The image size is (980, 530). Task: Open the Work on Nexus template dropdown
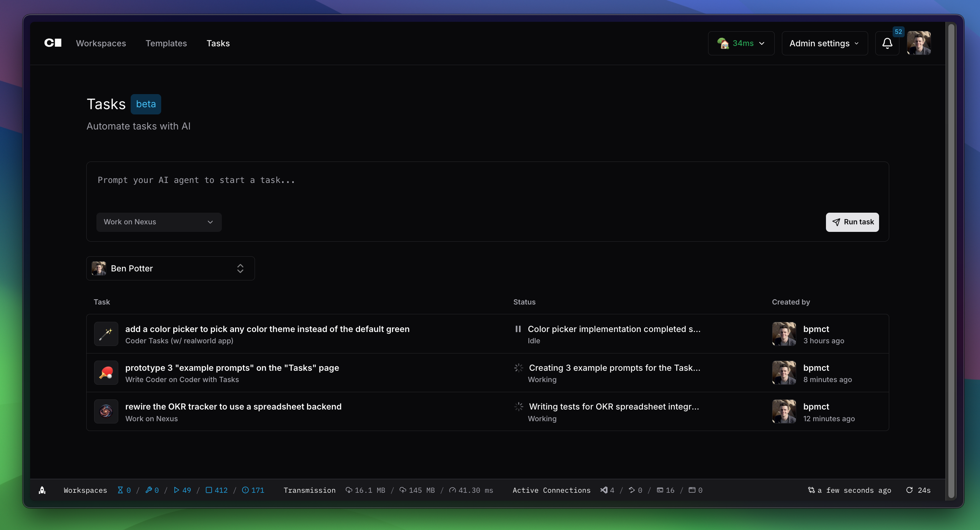coord(159,222)
